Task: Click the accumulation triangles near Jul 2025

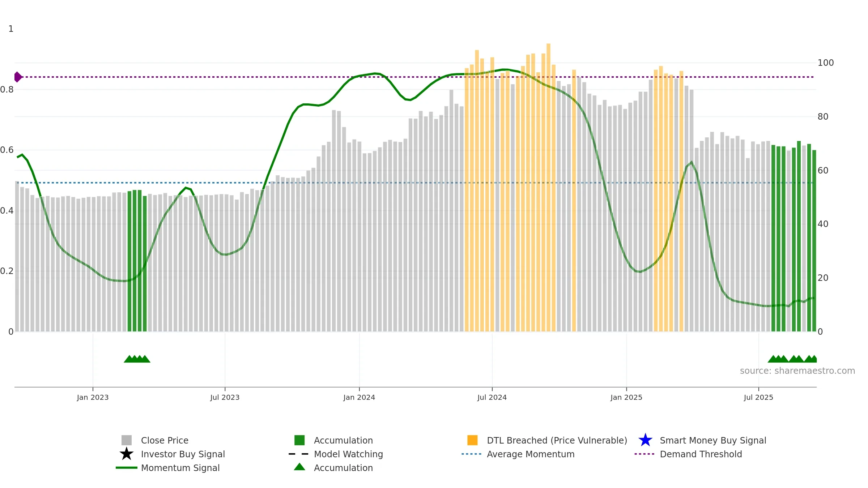Action: (x=792, y=359)
